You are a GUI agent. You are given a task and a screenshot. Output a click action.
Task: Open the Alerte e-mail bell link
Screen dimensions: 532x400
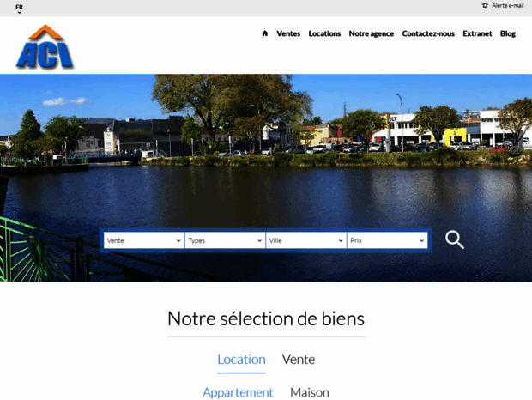[x=502, y=5]
